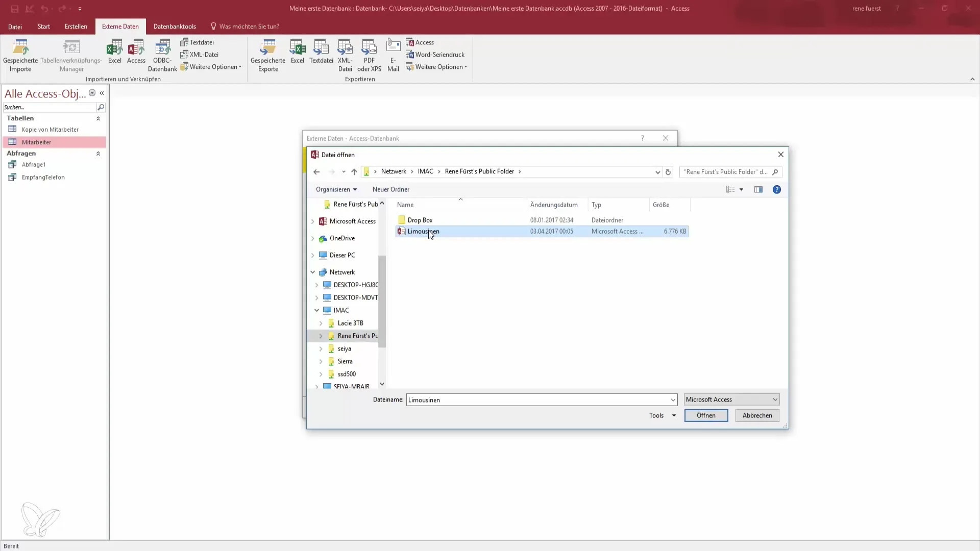Select the Drop Box folder
Screen dimensions: 980x551
(542, 220)
